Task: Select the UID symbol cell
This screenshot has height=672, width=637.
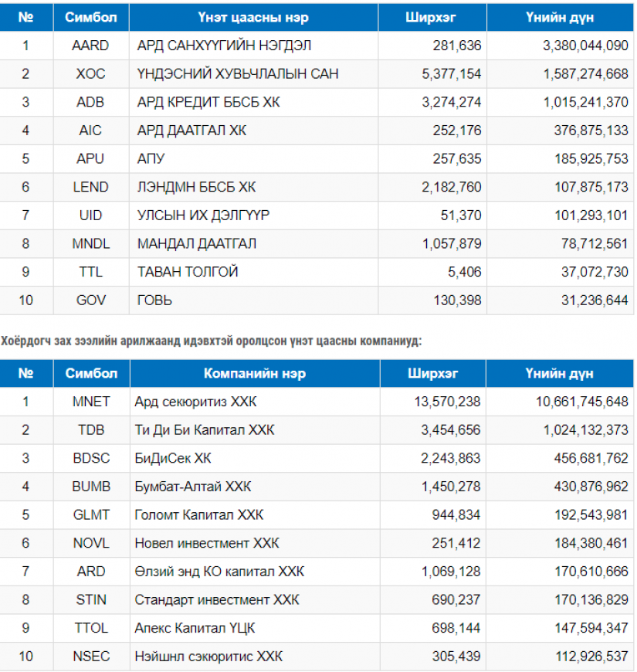Action: (90, 216)
